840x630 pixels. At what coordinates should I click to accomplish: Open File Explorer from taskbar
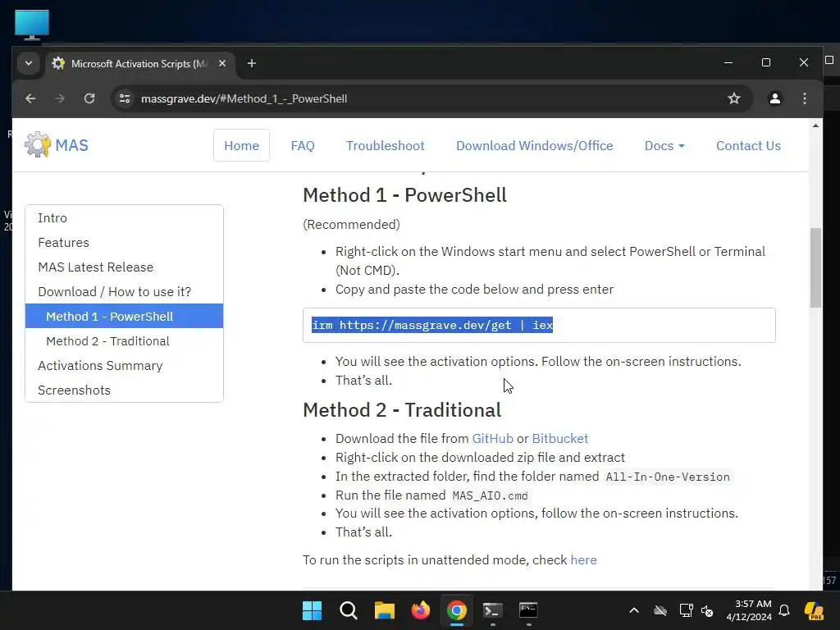pos(384,610)
